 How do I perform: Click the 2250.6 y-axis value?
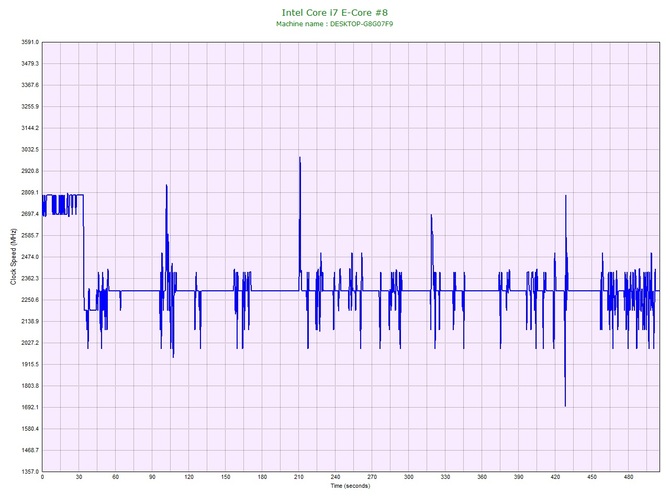[x=30, y=300]
